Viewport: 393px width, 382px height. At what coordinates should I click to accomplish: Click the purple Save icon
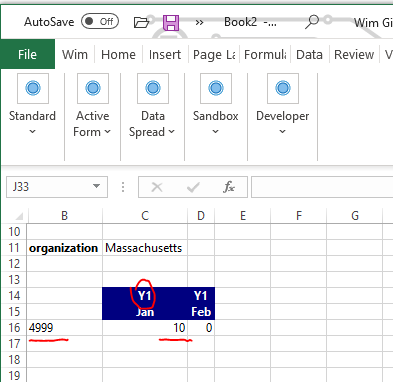tap(171, 23)
